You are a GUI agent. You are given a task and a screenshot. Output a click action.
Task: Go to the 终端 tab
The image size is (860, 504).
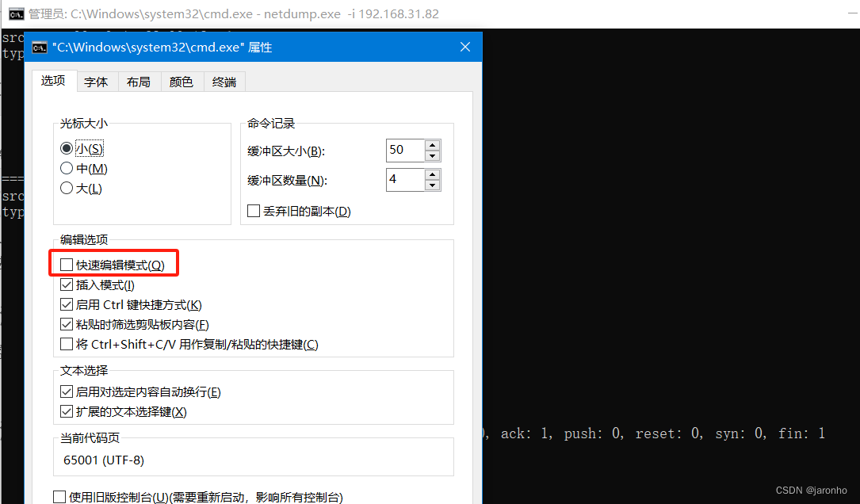(224, 82)
